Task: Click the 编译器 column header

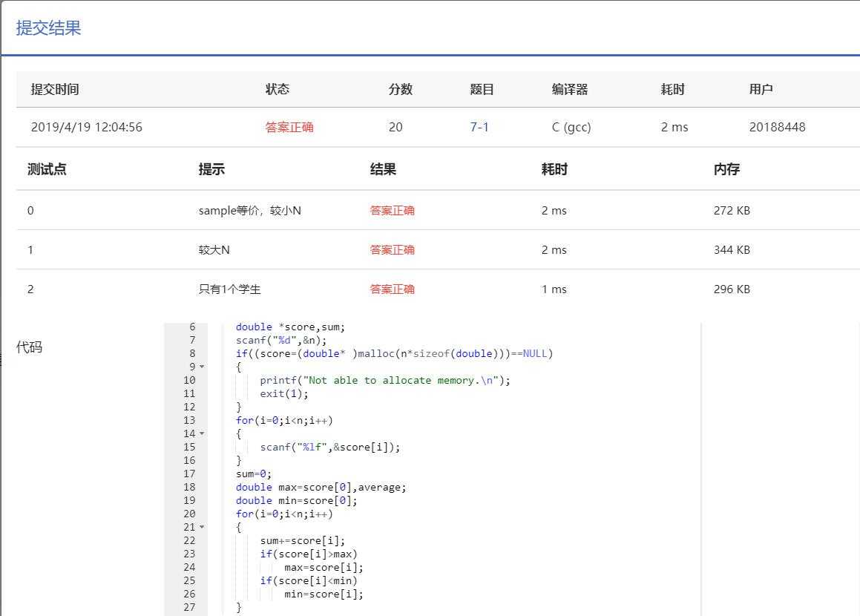Action: (570, 89)
